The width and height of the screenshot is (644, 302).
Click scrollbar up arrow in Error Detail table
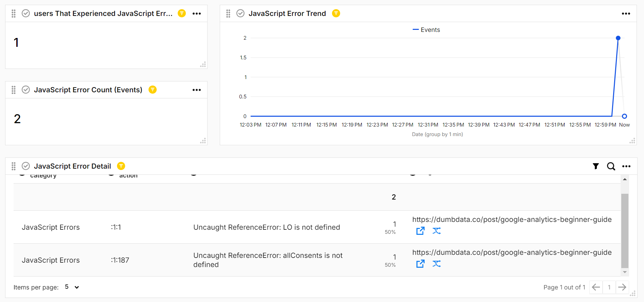pyautogui.click(x=625, y=179)
